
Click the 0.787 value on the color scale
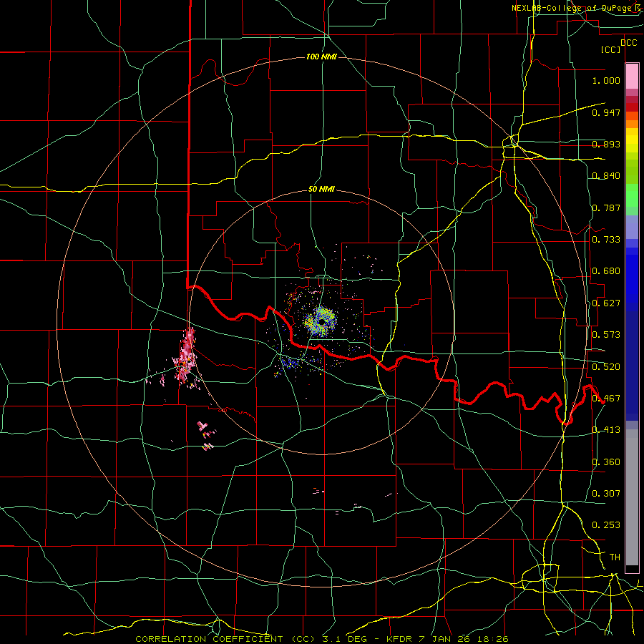click(606, 208)
